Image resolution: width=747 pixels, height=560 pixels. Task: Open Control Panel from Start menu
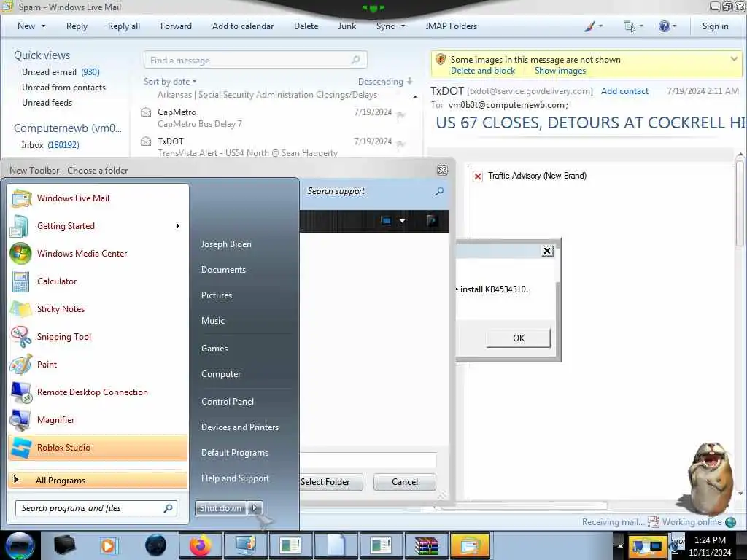tap(228, 402)
